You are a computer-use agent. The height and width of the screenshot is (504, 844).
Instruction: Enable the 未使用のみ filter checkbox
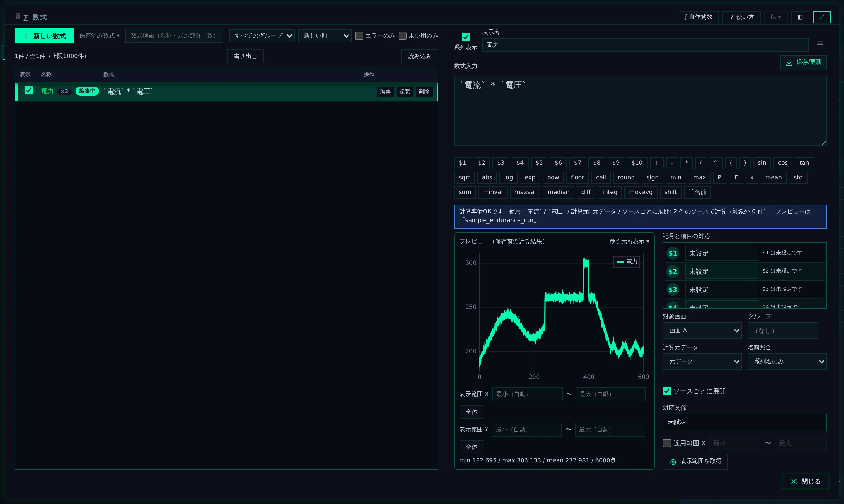[402, 36]
